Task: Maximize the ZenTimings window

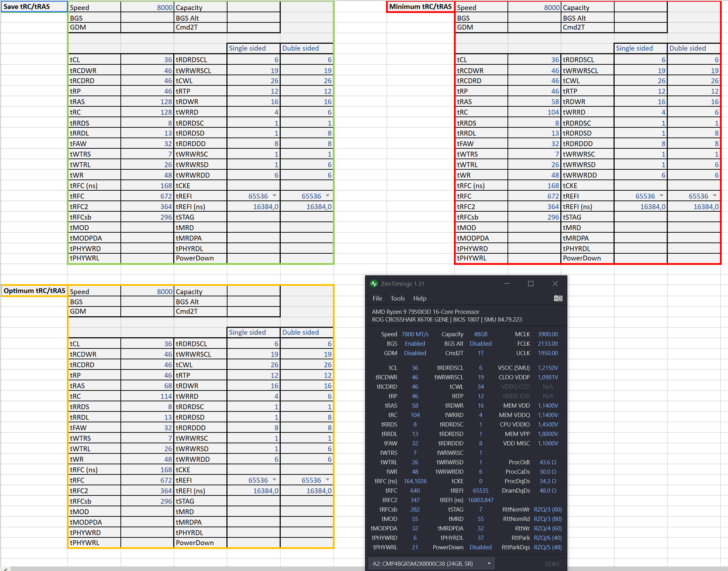Action: (531, 284)
